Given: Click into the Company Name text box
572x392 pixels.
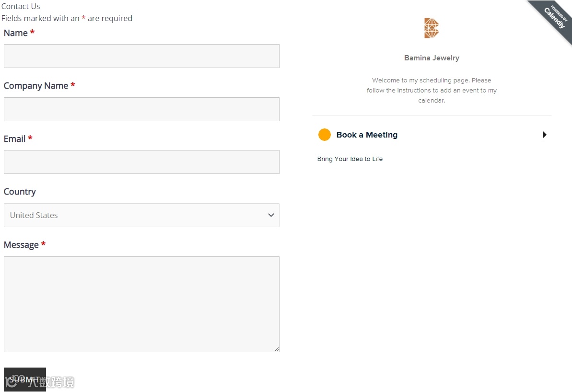Looking at the screenshot, I should pyautogui.click(x=141, y=109).
